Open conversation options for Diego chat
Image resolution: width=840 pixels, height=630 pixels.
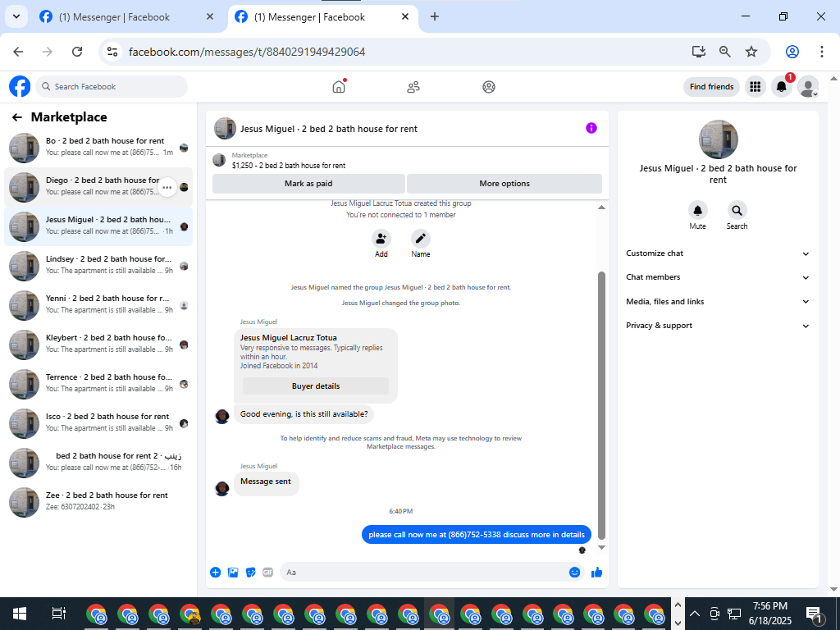167,188
